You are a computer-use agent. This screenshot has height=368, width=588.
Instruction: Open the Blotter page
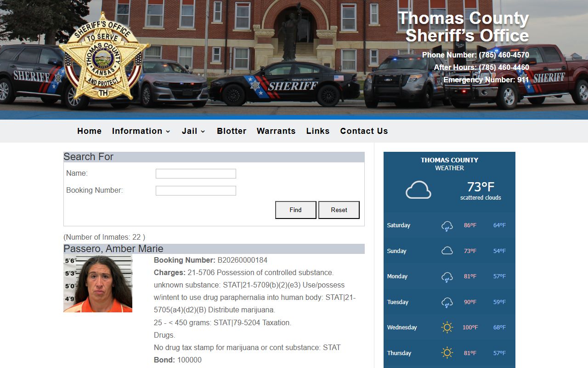[232, 131]
